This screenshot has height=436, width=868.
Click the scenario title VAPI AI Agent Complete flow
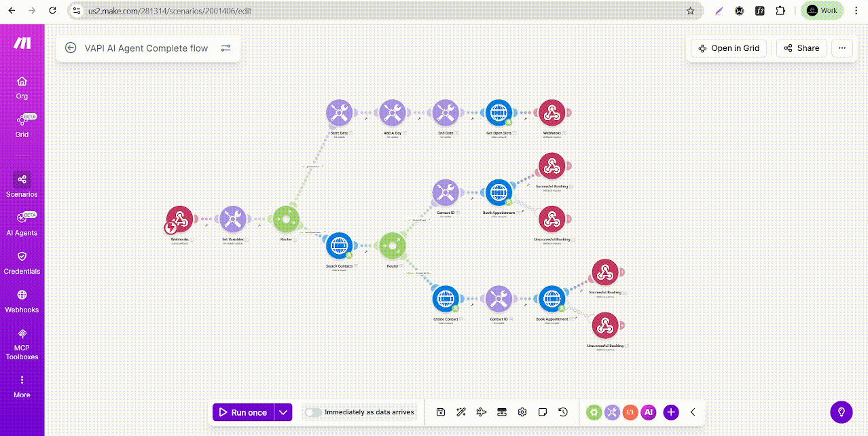point(146,48)
